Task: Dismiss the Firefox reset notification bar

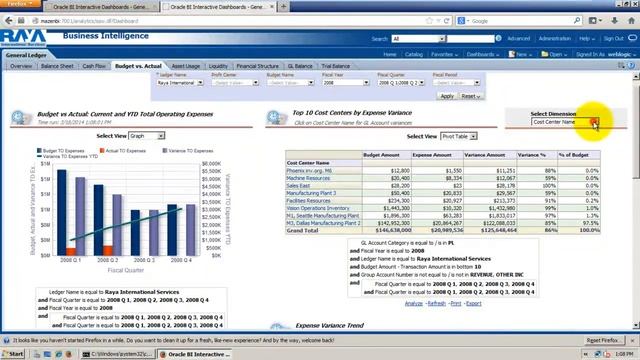Action: click(x=632, y=340)
